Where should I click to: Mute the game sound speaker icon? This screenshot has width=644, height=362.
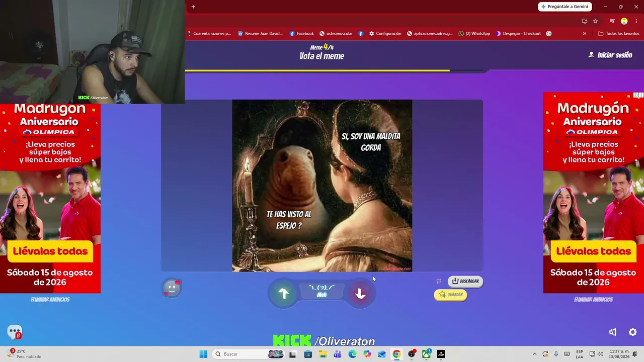point(613,332)
